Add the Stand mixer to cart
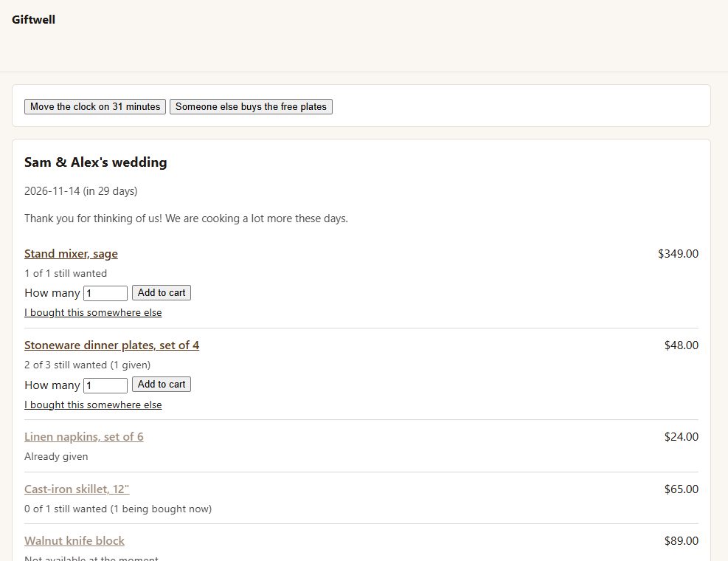Screen dimensions: 728x561 point(162,293)
